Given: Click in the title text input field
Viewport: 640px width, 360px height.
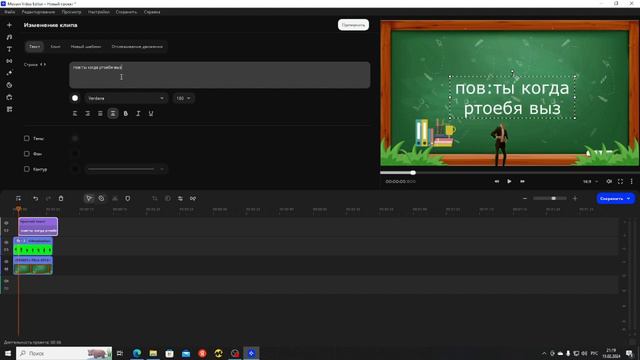Looking at the screenshot, I should pos(220,75).
